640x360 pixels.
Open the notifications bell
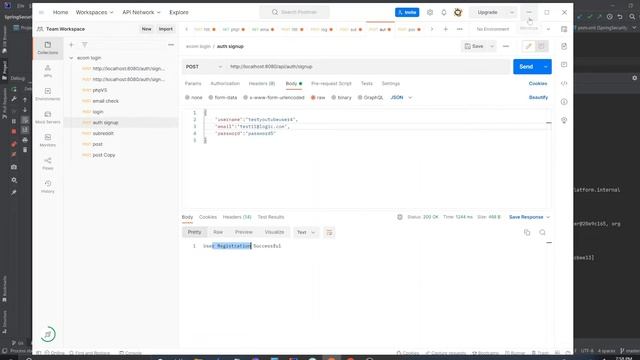(444, 12)
